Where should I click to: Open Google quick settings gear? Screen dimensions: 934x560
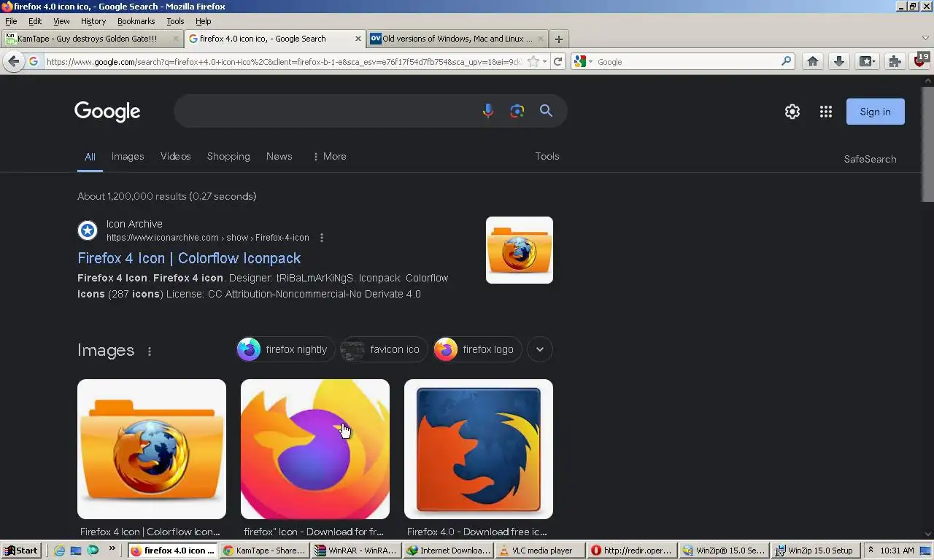point(792,112)
